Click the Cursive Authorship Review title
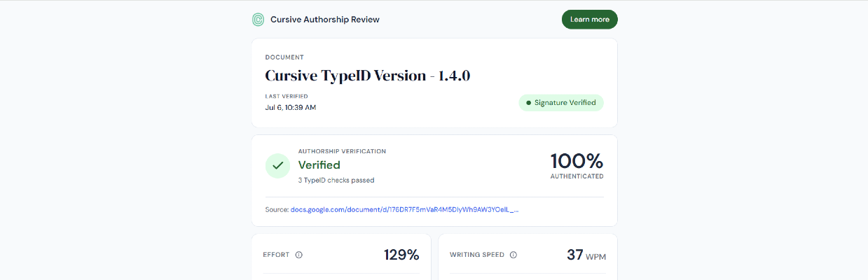 coord(325,20)
